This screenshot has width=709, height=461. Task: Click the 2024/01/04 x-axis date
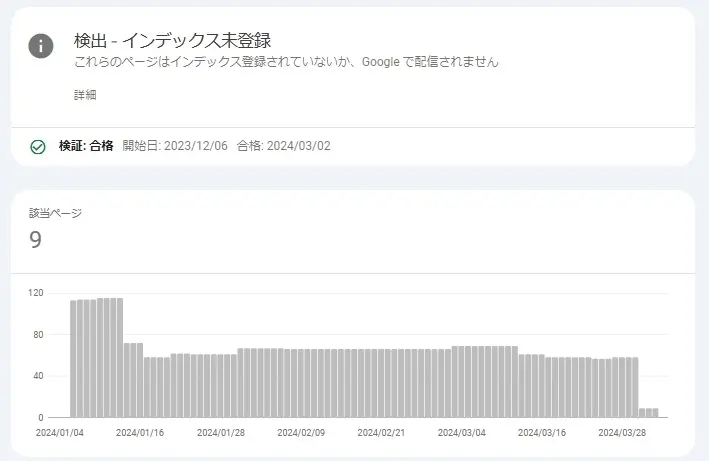point(60,433)
